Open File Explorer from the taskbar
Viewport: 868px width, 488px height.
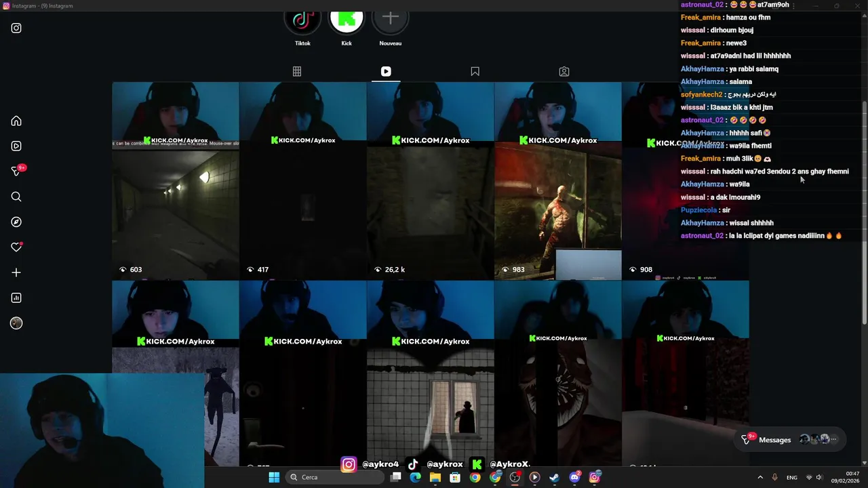(x=435, y=477)
